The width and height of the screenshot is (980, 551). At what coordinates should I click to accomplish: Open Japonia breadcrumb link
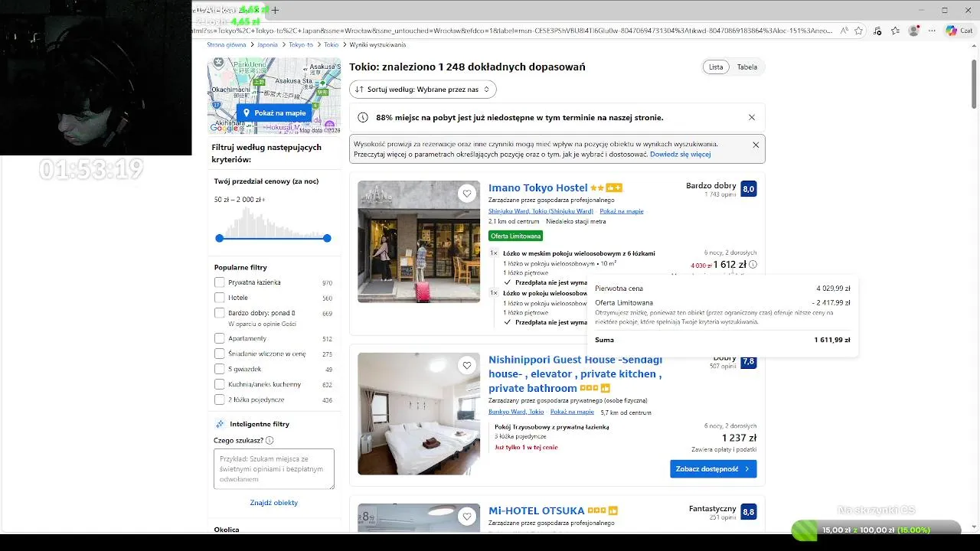coord(267,44)
